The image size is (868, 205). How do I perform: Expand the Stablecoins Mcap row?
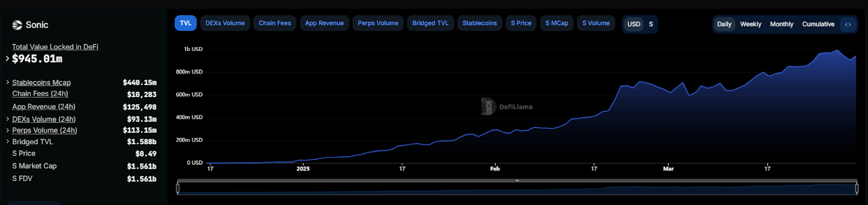[x=8, y=82]
